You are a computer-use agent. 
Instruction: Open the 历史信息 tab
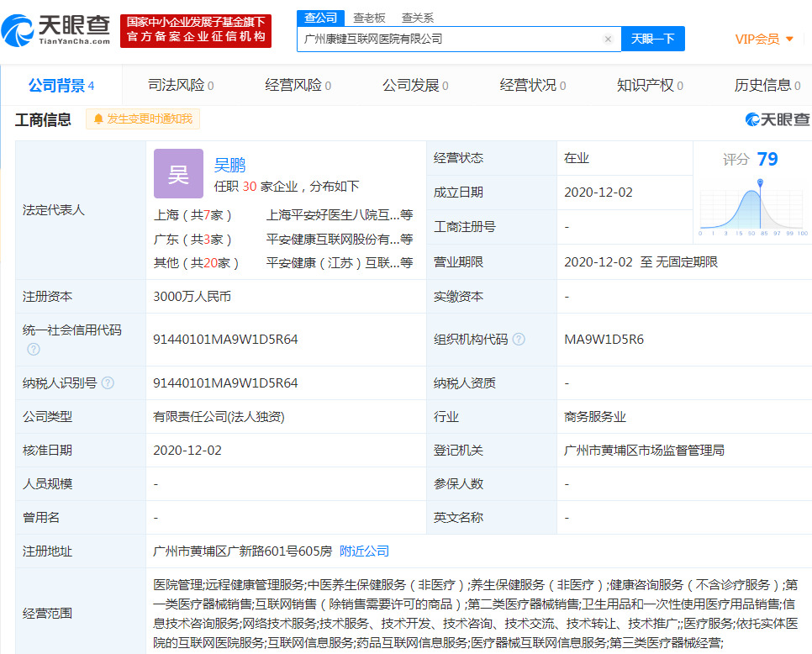767,85
